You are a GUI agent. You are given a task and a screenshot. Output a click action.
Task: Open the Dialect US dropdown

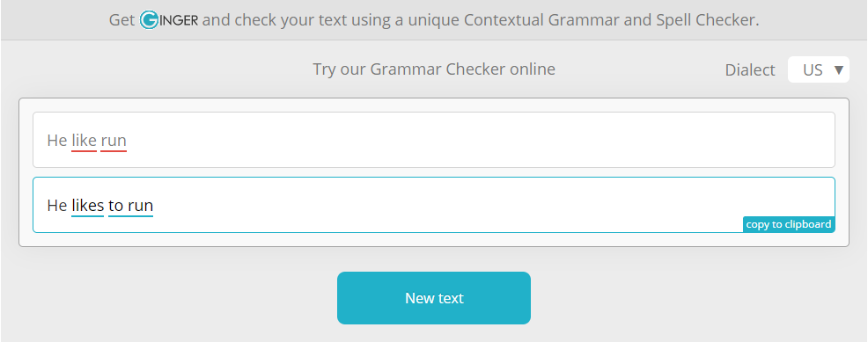(818, 69)
